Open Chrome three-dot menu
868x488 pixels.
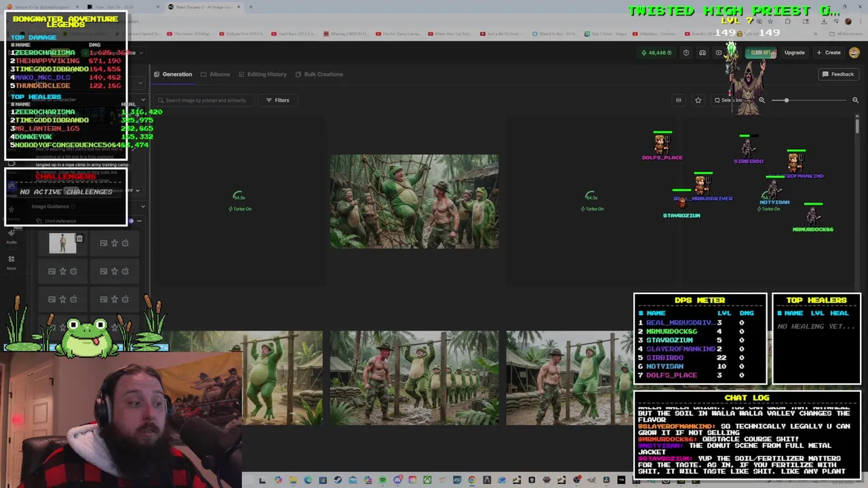tap(859, 21)
